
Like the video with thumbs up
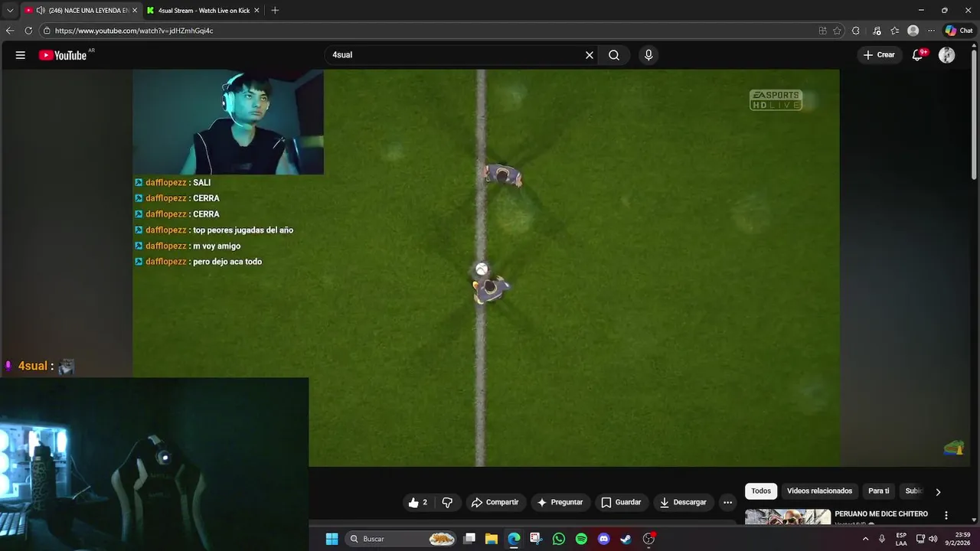tap(418, 503)
